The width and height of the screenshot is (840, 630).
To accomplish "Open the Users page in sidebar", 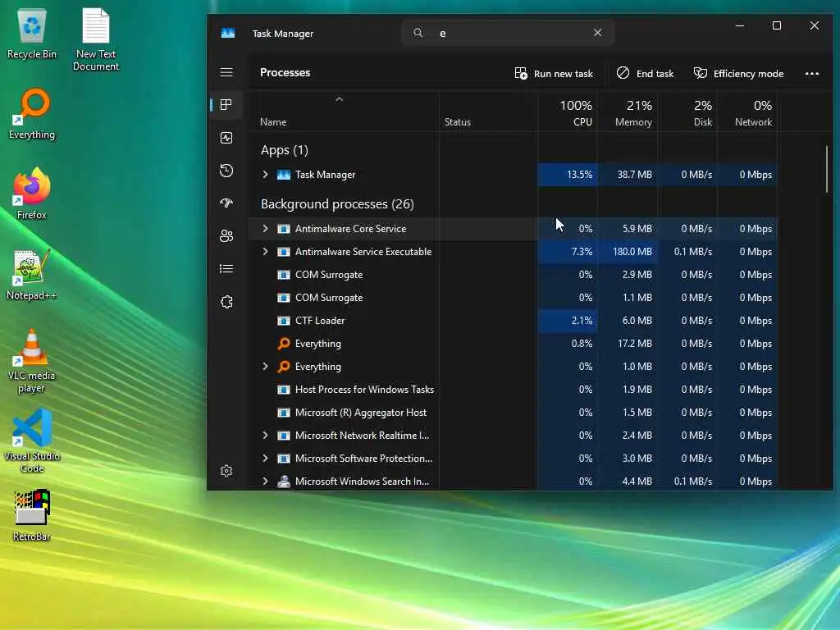I will pyautogui.click(x=226, y=236).
